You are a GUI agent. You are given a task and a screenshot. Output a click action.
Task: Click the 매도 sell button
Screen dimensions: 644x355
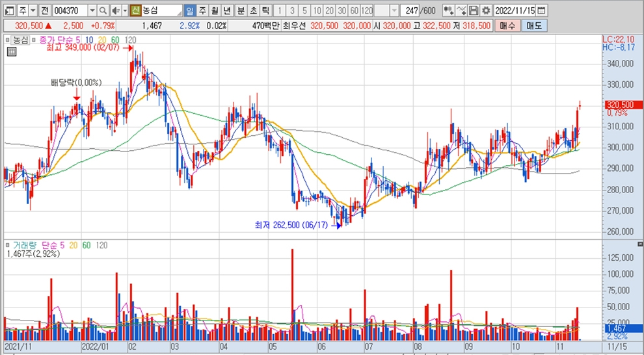click(x=534, y=25)
